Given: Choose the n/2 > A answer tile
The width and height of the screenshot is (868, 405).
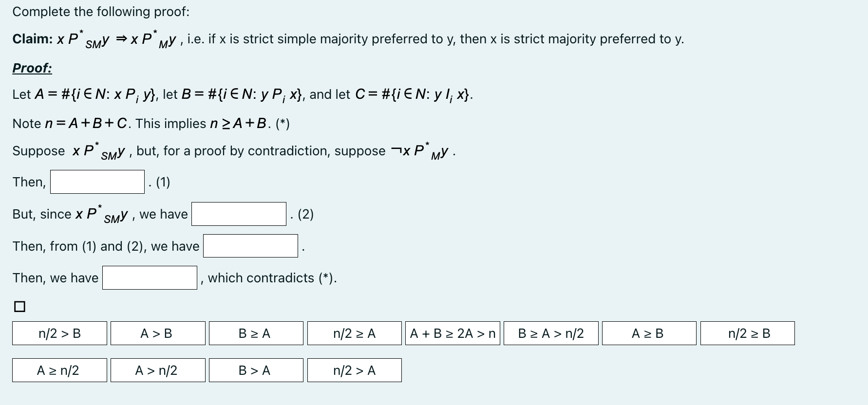Looking at the screenshot, I should pyautogui.click(x=354, y=370).
